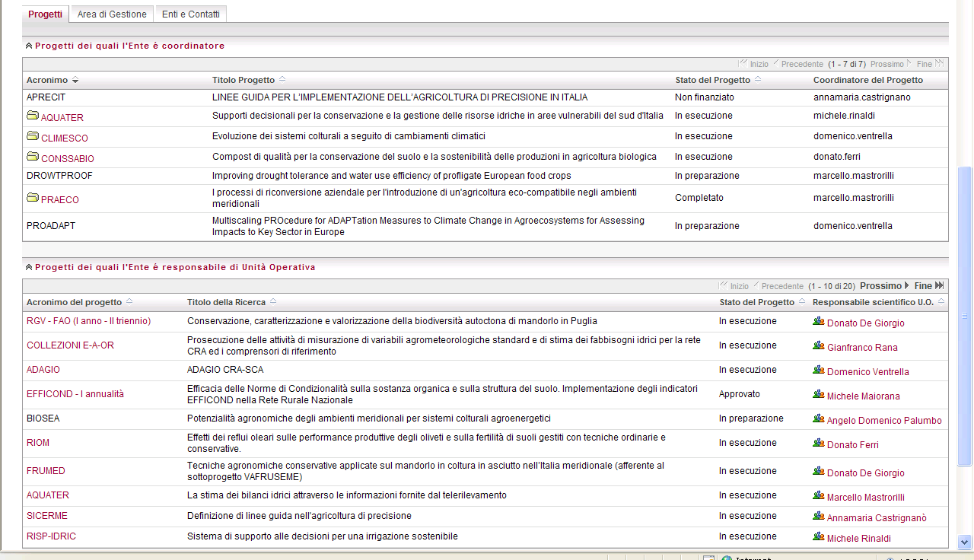Click the person icon beside Michele Maiorana

point(819,395)
